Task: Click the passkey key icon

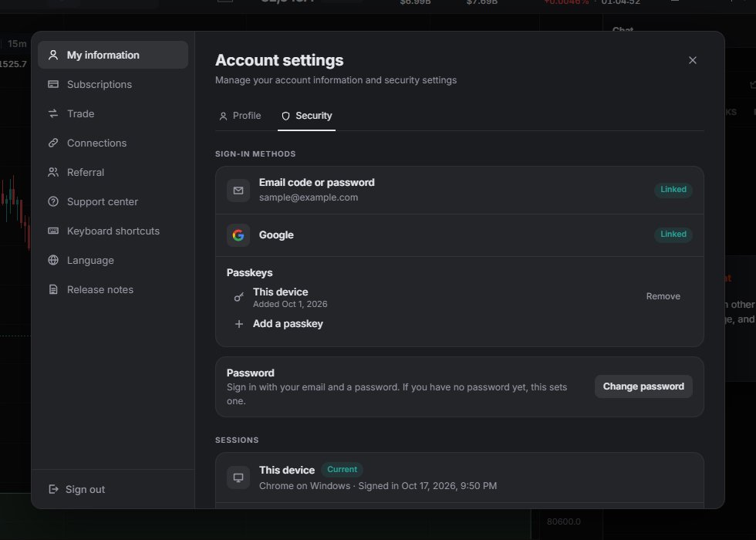Action: point(238,298)
